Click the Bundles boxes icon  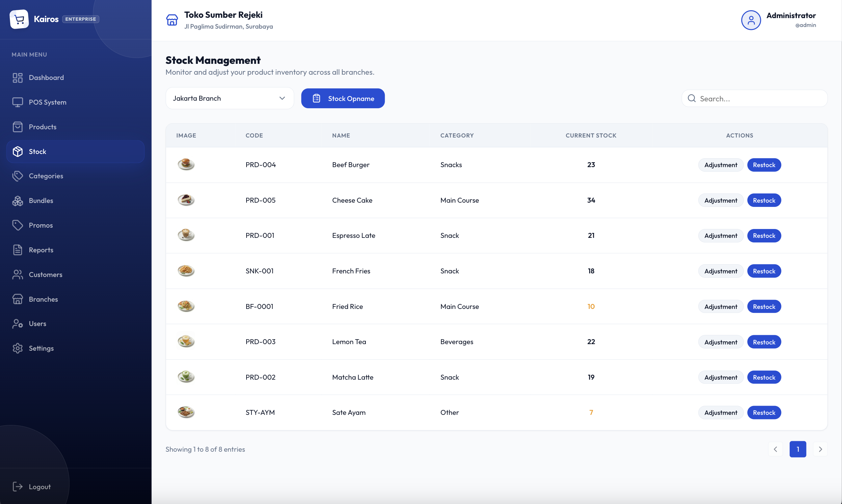pyautogui.click(x=17, y=201)
